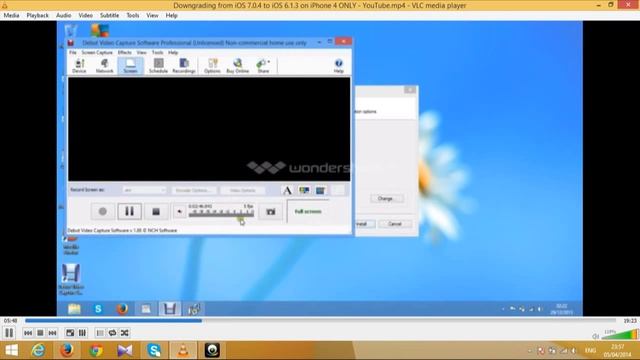Toggle VLC shuffle playback

tap(124, 333)
